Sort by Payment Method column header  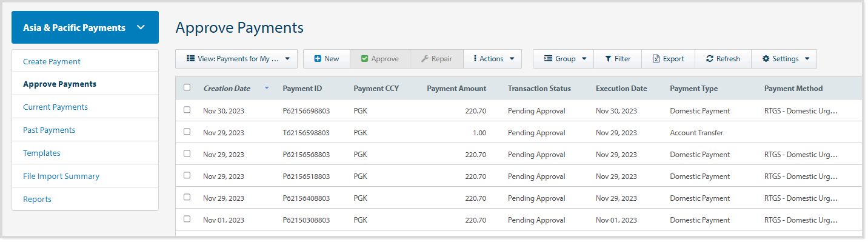point(793,89)
